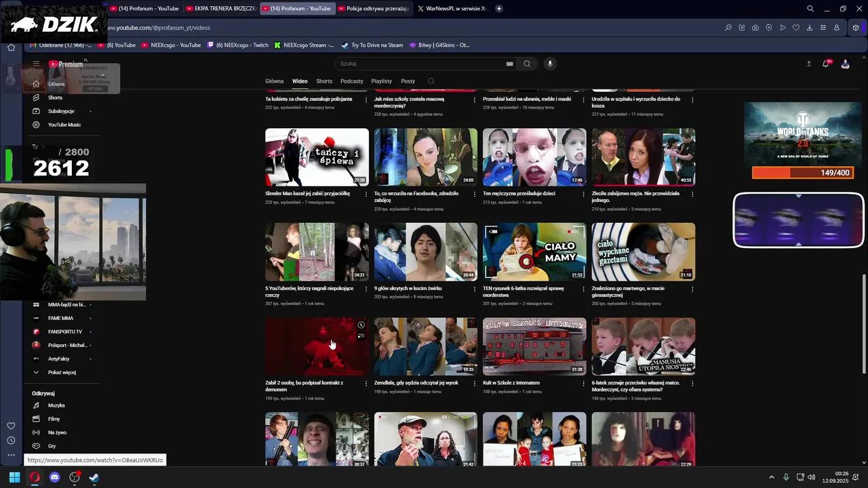
Task: Switch to the Shorts channel tab
Action: [x=324, y=81]
